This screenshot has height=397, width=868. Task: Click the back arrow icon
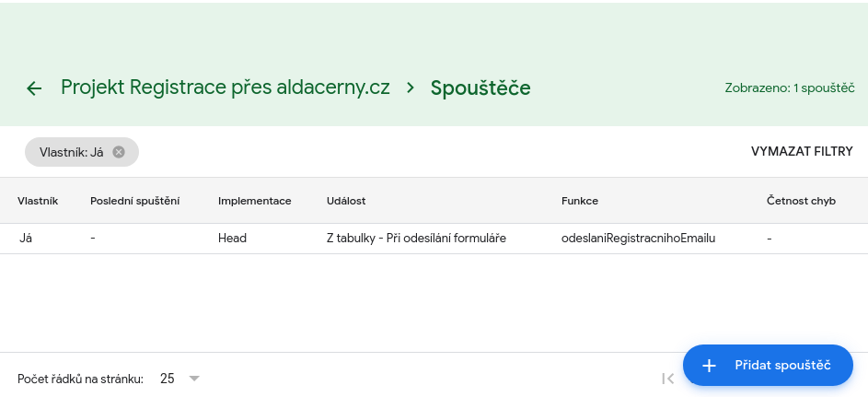click(34, 88)
